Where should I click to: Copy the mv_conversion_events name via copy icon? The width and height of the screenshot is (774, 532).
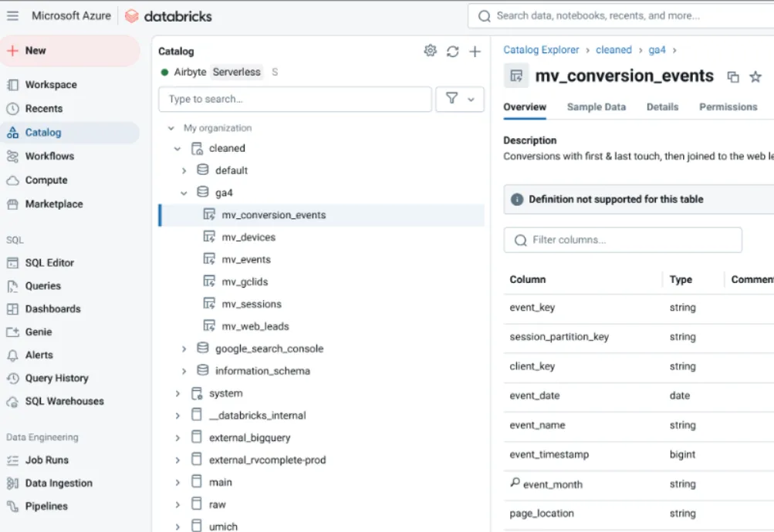[x=732, y=76]
